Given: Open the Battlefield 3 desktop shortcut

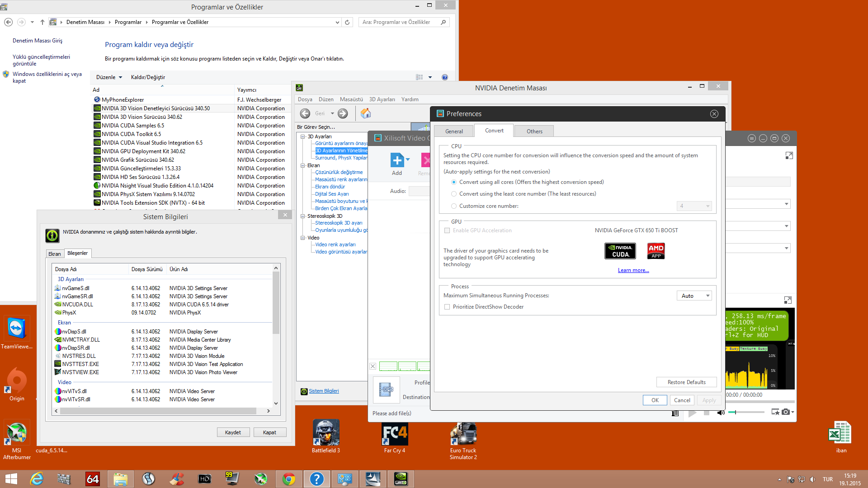Looking at the screenshot, I should (x=325, y=436).
